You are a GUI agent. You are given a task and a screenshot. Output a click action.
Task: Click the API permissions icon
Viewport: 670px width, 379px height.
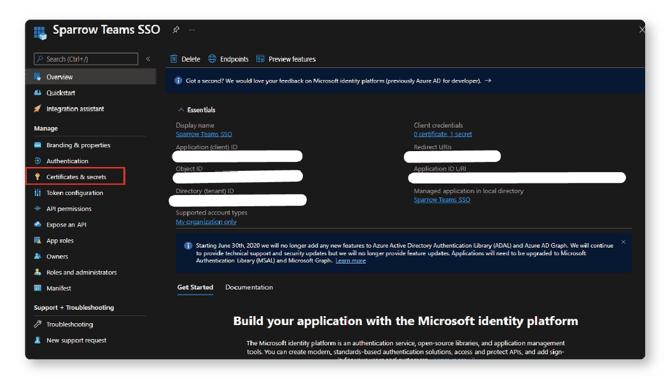pyautogui.click(x=38, y=209)
